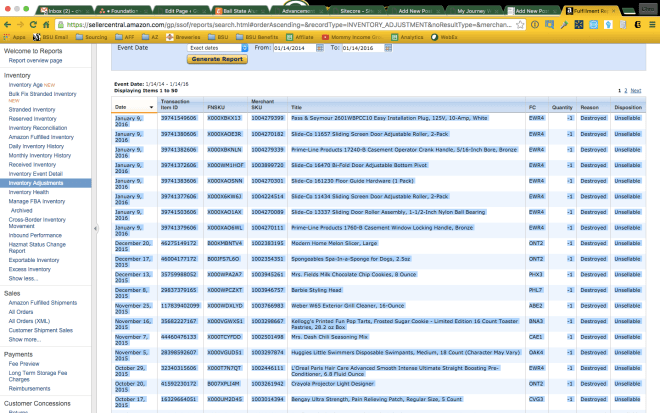Open the Sourcing bookmarks folder
The height and width of the screenshot is (413, 660).
pyautogui.click(x=95, y=35)
